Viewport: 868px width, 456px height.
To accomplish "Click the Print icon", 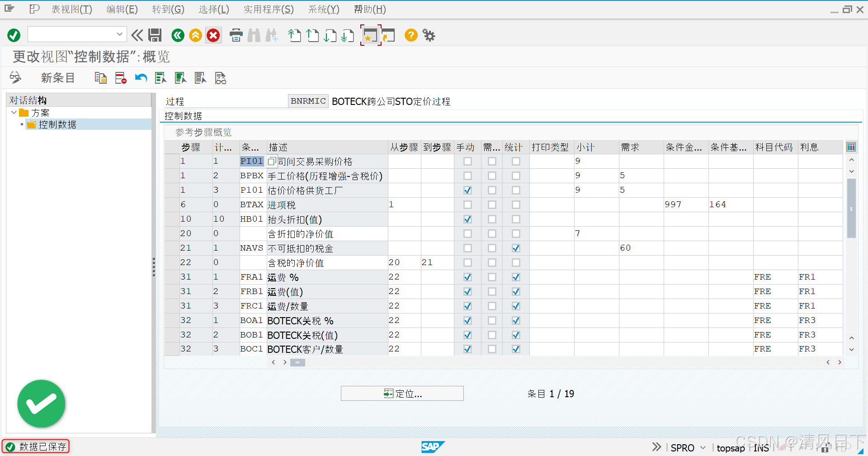I will coord(236,35).
